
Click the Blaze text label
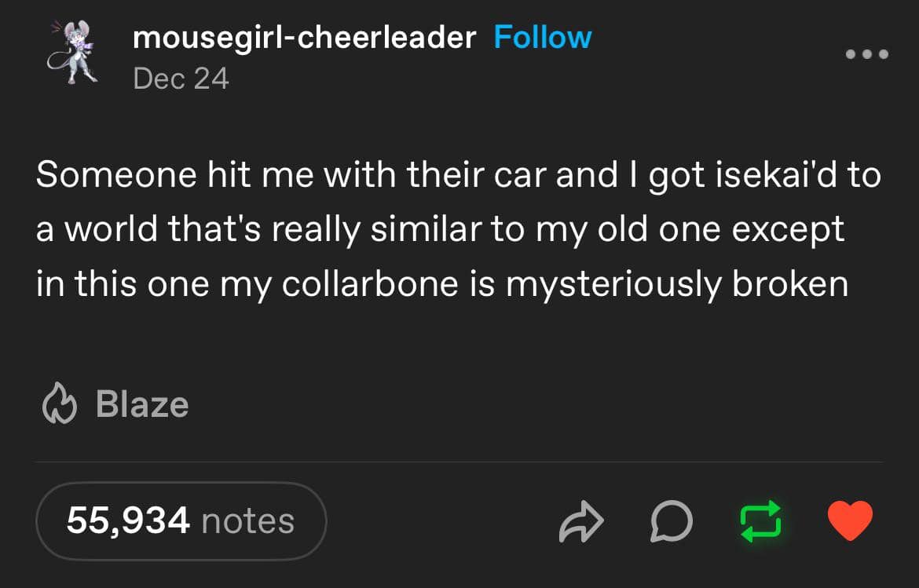[141, 405]
